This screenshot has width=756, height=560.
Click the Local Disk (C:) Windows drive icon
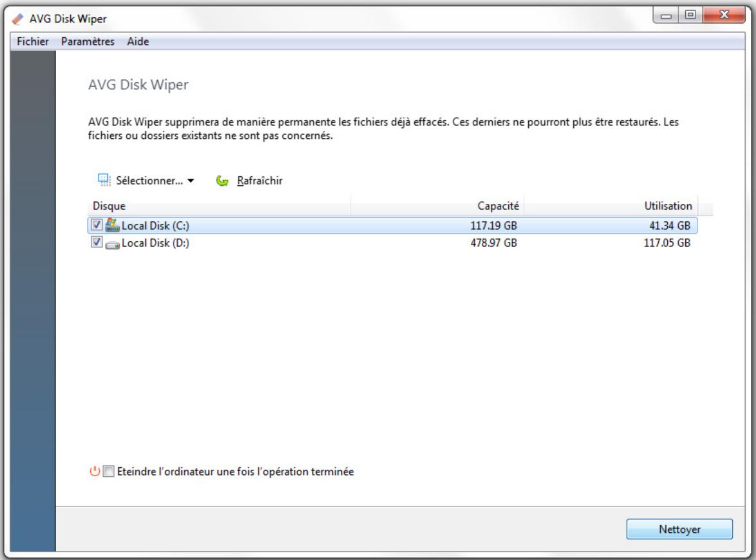pyautogui.click(x=113, y=225)
